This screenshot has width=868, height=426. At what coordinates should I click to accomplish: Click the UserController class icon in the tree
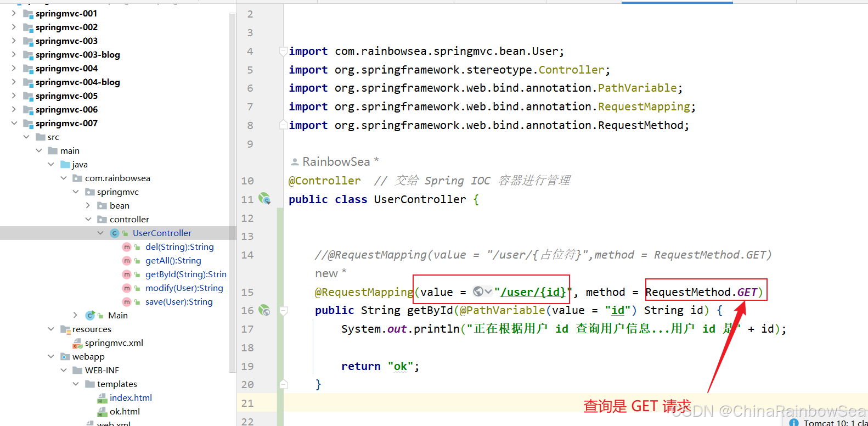115,233
